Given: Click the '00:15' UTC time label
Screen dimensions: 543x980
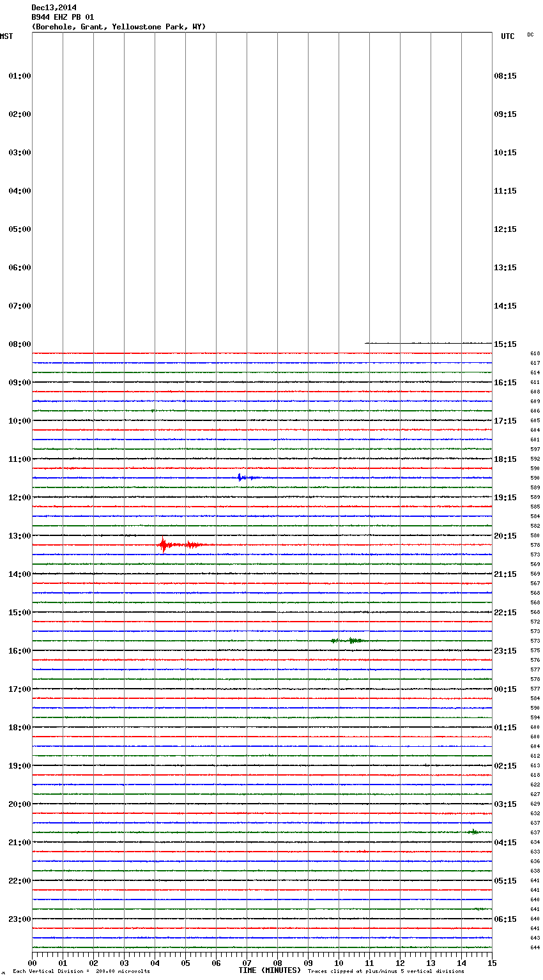Looking at the screenshot, I should pos(505,689).
